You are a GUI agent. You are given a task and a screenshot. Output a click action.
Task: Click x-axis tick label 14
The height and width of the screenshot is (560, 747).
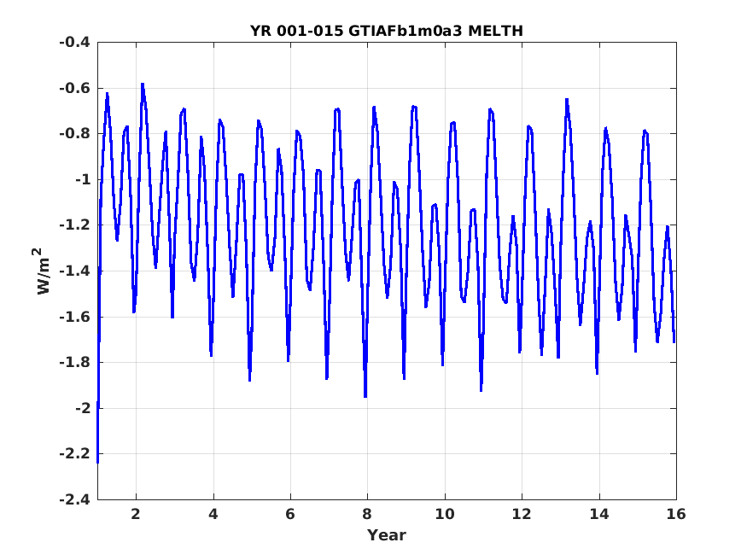coord(598,514)
